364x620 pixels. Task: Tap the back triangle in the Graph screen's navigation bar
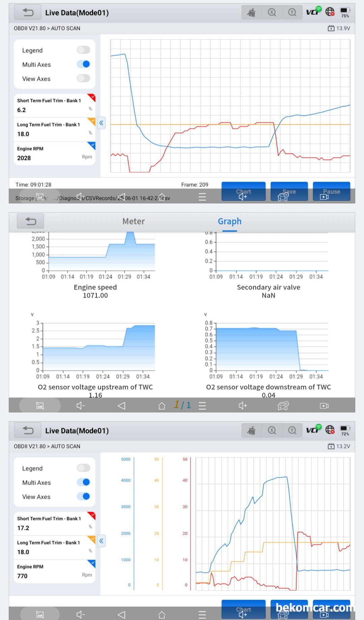point(121,406)
